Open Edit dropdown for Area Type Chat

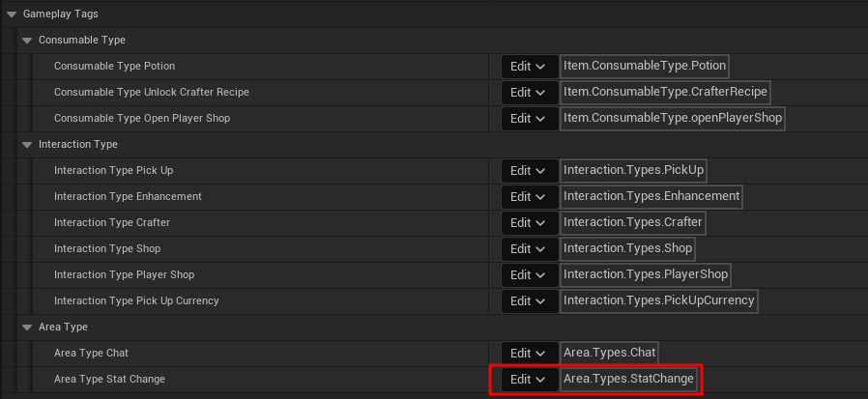[x=530, y=353]
